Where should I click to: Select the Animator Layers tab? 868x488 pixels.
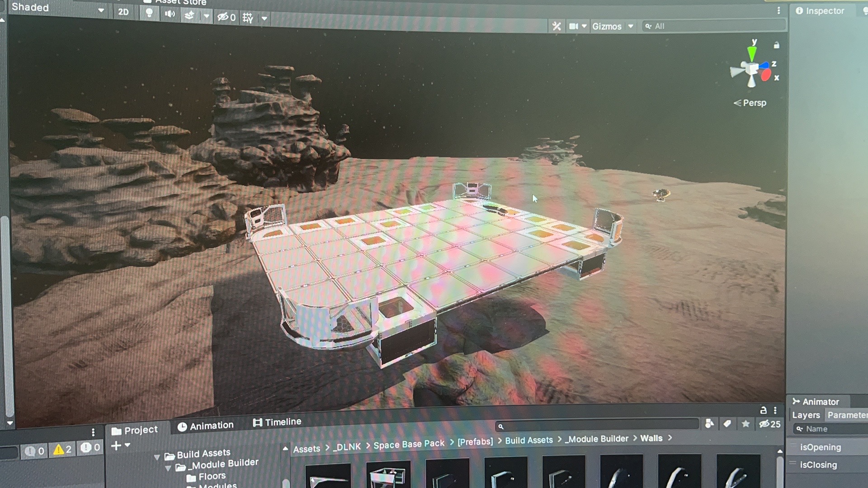pos(806,415)
